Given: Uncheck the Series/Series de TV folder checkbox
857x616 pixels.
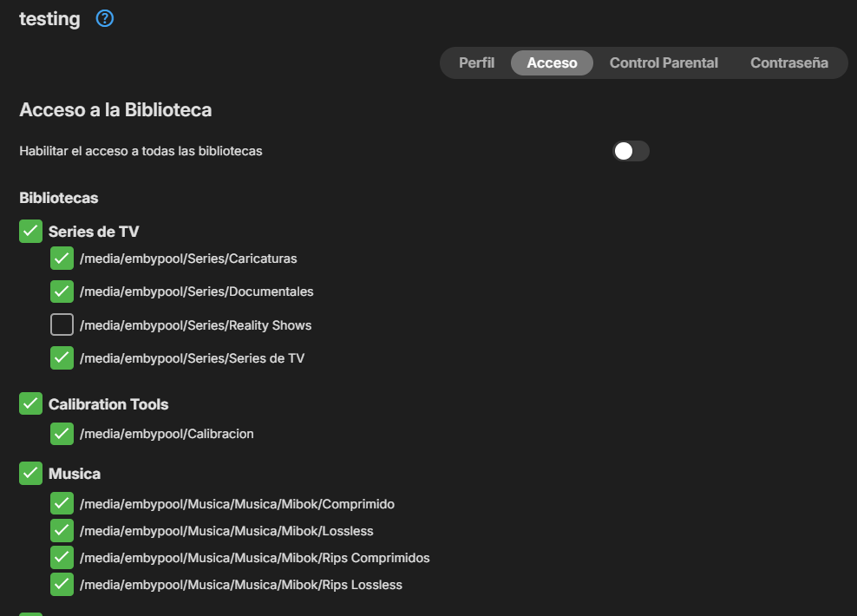Looking at the screenshot, I should click(62, 357).
